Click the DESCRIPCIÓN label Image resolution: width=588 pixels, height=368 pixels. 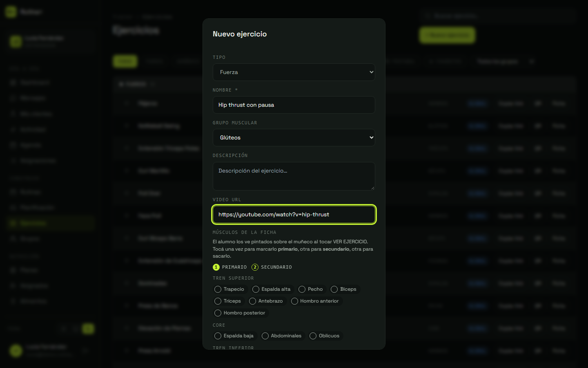230,155
